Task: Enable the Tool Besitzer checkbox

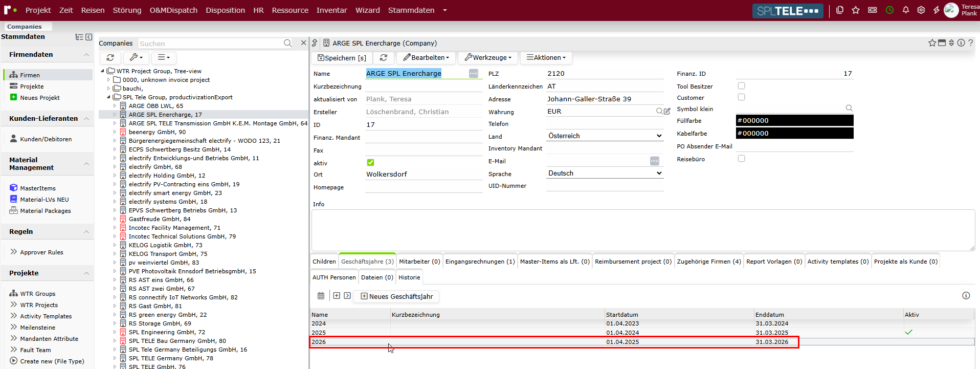Action: coord(741,86)
